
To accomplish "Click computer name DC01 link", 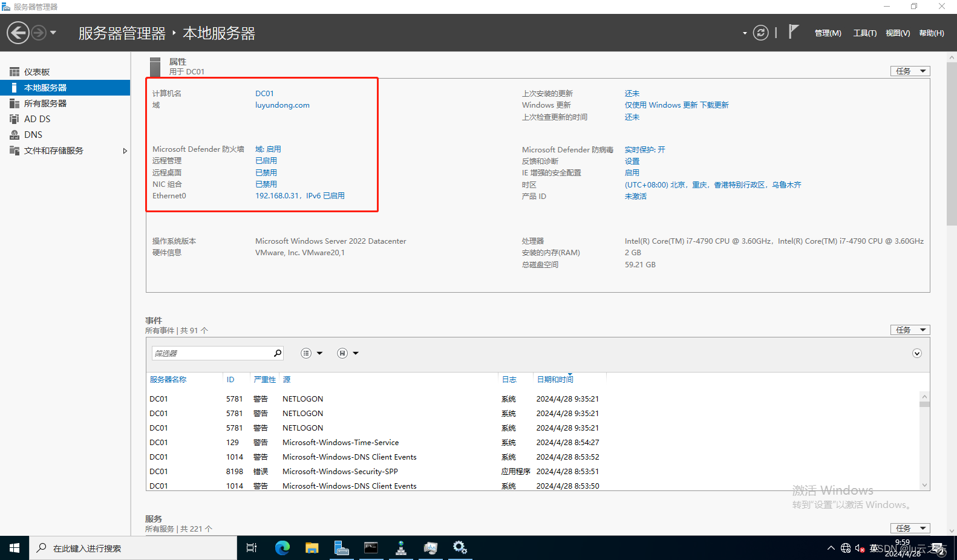I will [x=264, y=94].
